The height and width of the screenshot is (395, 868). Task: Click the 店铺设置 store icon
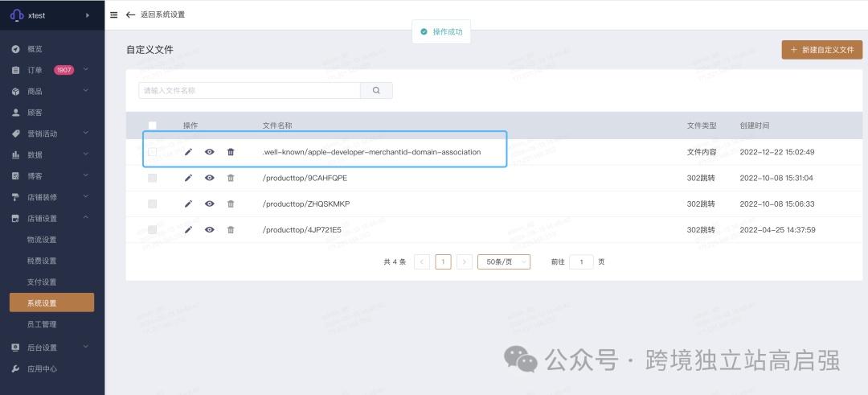click(x=16, y=218)
